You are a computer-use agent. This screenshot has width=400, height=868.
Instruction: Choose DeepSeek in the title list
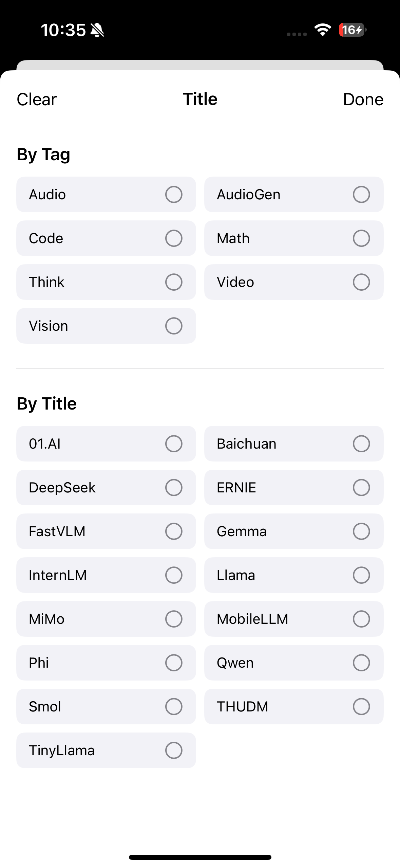106,487
